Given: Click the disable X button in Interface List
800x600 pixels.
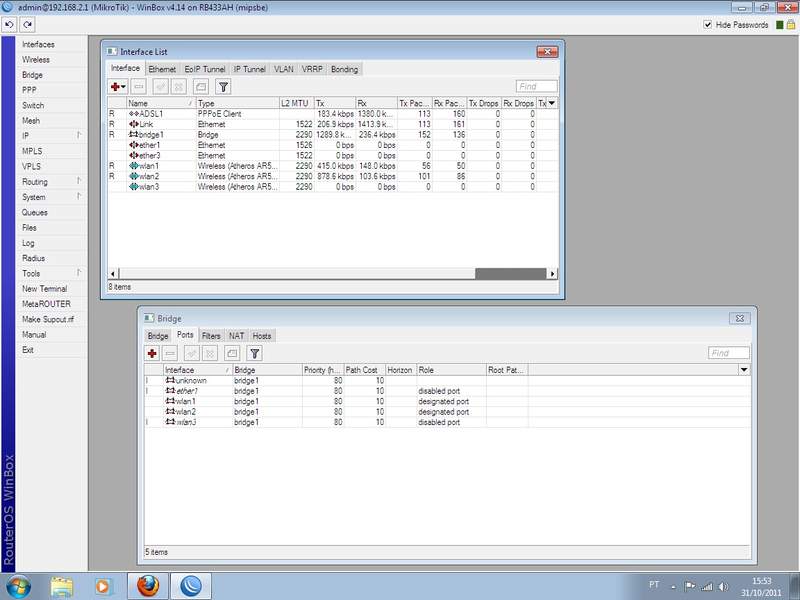Looking at the screenshot, I should [179, 87].
